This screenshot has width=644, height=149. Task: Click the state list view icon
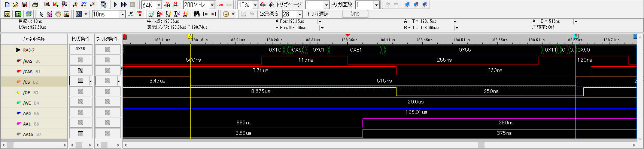[x=18, y=14]
